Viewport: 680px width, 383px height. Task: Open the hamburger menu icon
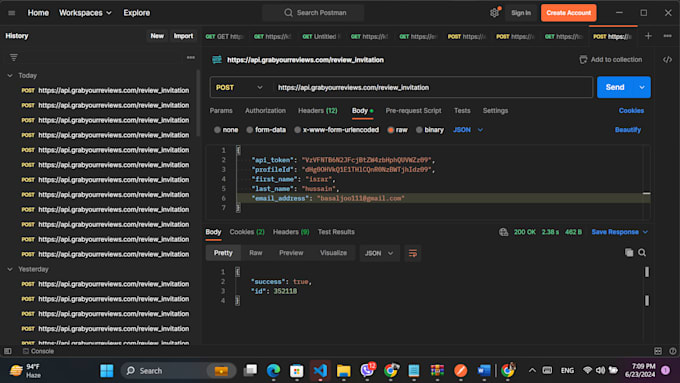[12, 13]
